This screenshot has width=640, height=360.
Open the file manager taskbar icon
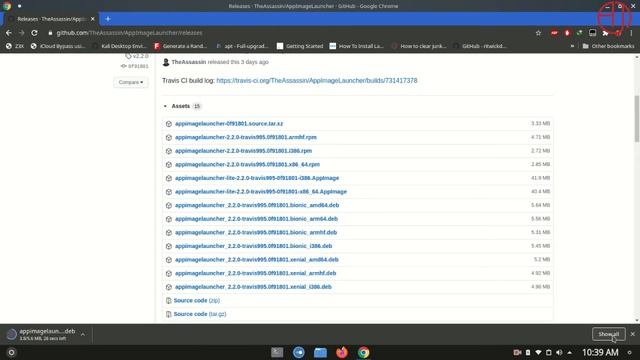(320, 352)
